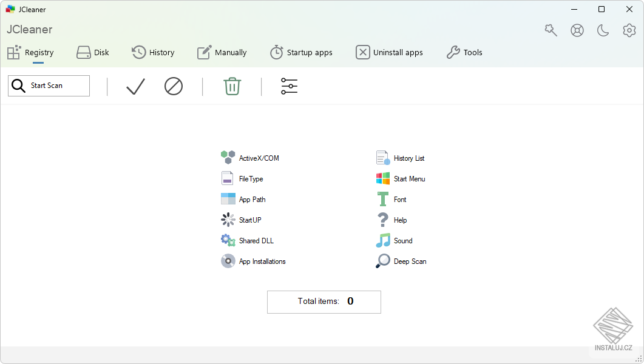
Task: Select the StartUP label
Action: tap(250, 220)
